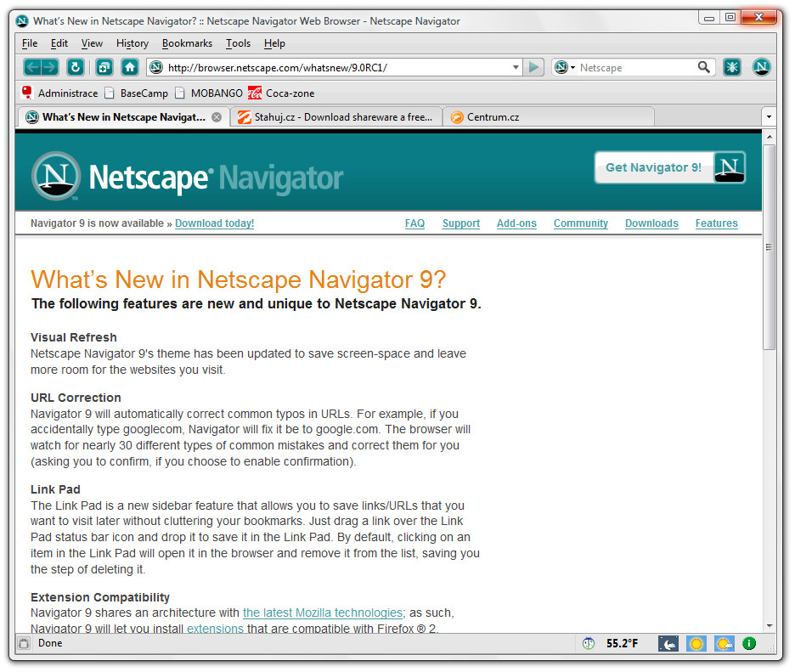Open the list all tabs dropdown
The image size is (795, 672).
click(769, 116)
